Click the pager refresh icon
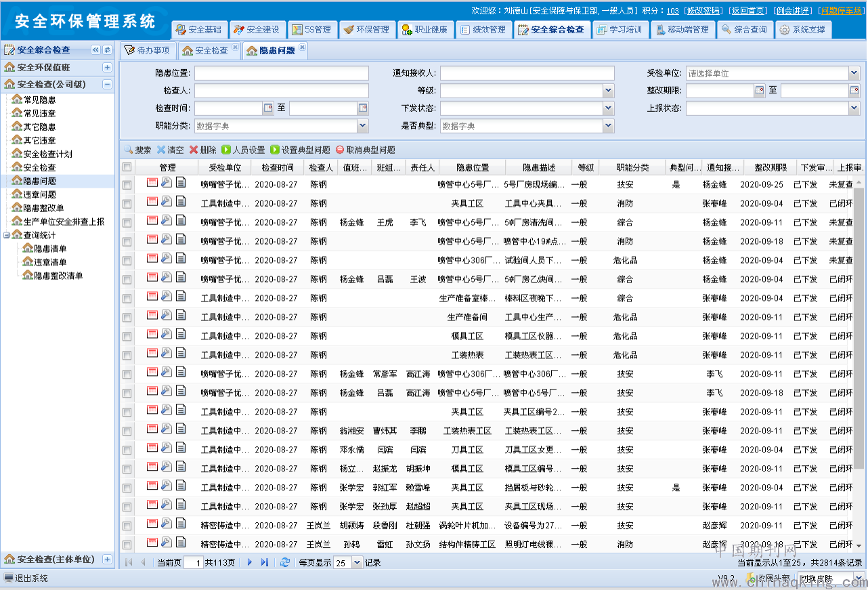Screen dimensions: 868x590 tap(285, 562)
